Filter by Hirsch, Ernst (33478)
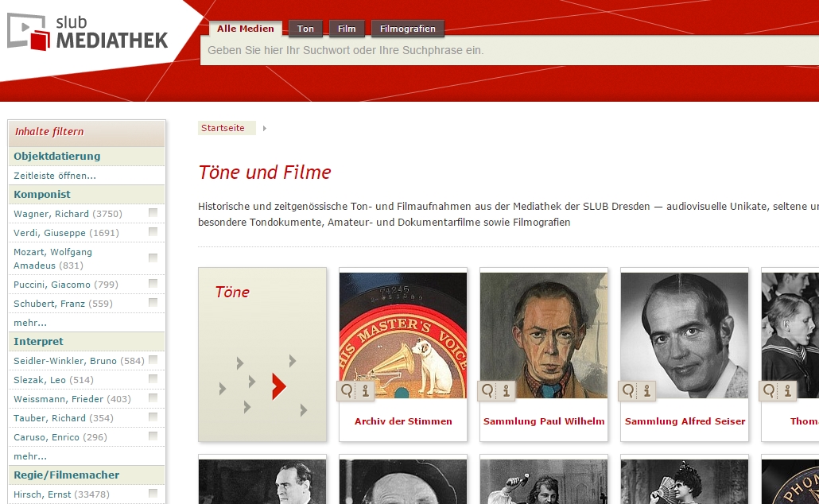The image size is (819, 504). coord(62,494)
